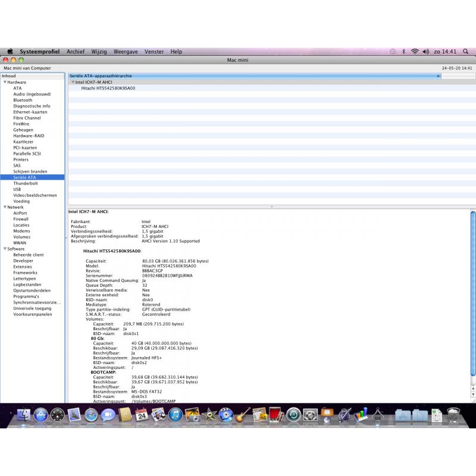Click the detail pane scrollbar thumb
This screenshot has height=476, width=476.
[473, 293]
